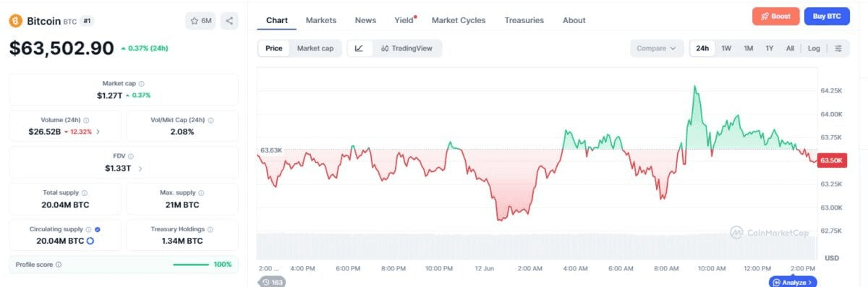Click the #1 rank badge
Viewport: 868px width, 287px height.
(87, 21)
